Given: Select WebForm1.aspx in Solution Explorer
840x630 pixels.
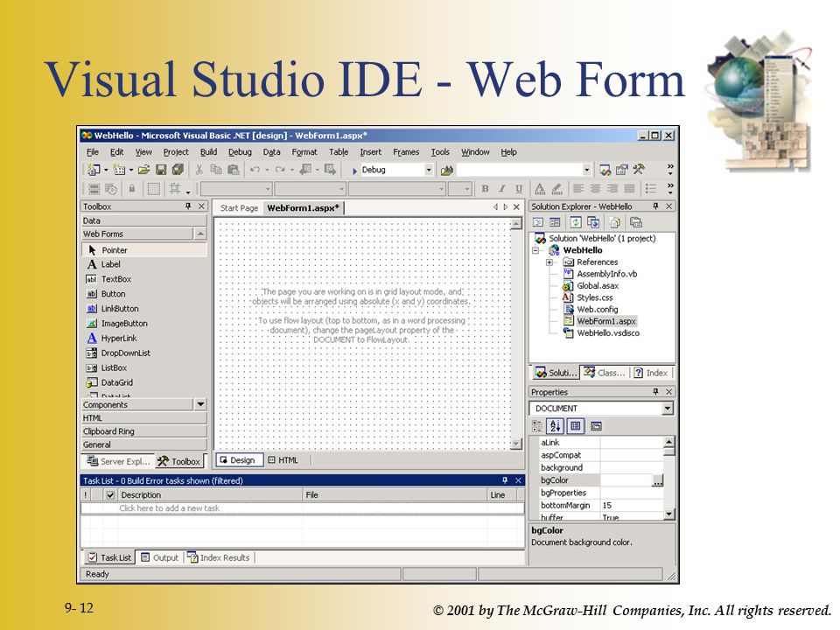Looking at the screenshot, I should (605, 321).
